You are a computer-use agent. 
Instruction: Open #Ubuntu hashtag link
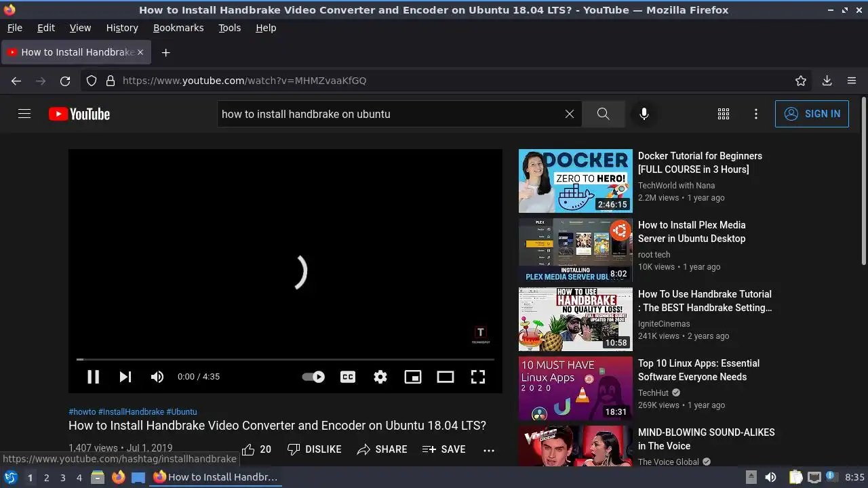(x=182, y=411)
